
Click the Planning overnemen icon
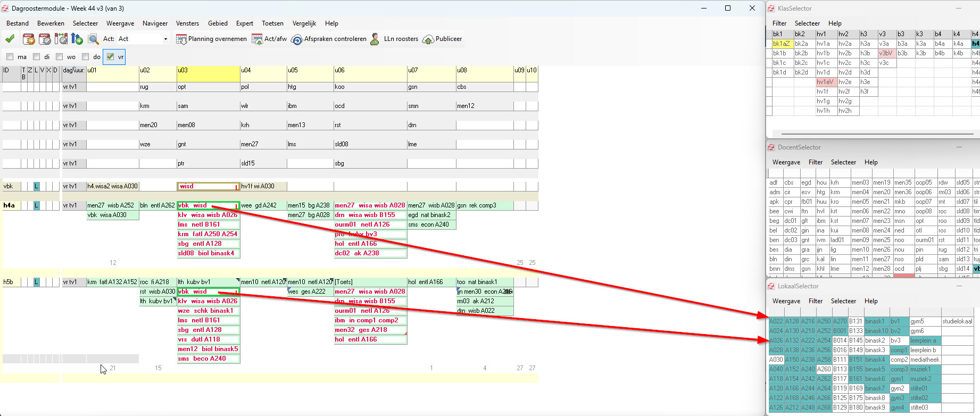pyautogui.click(x=181, y=39)
